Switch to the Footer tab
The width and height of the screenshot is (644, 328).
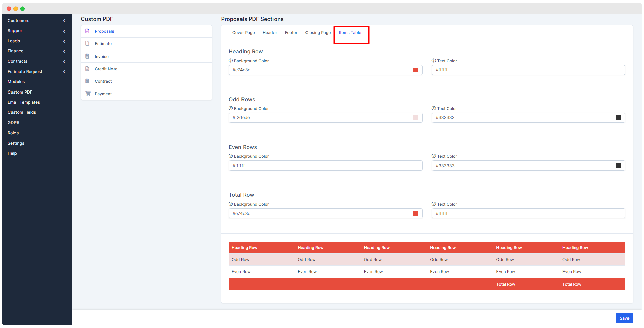click(291, 33)
